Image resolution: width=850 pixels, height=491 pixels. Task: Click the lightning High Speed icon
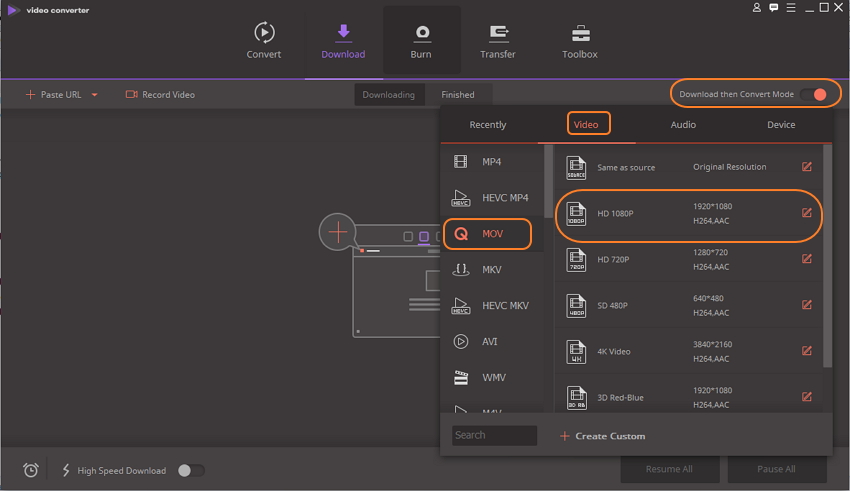click(66, 470)
